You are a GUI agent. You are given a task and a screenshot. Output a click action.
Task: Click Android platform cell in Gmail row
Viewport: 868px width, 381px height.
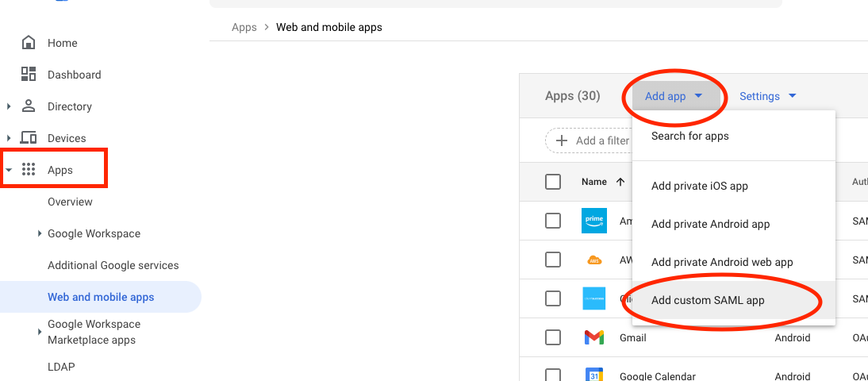point(793,337)
